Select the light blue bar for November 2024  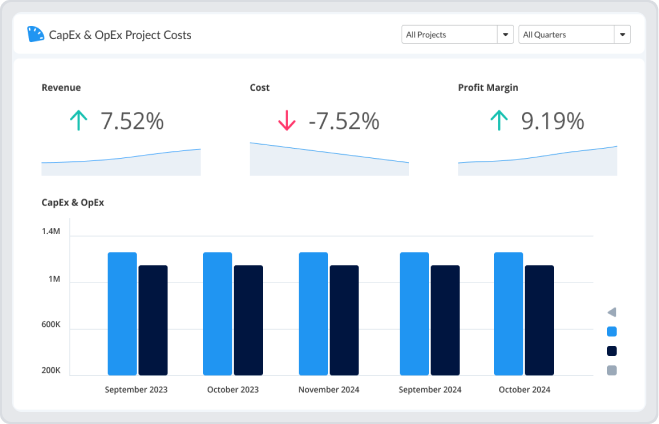[x=313, y=313]
